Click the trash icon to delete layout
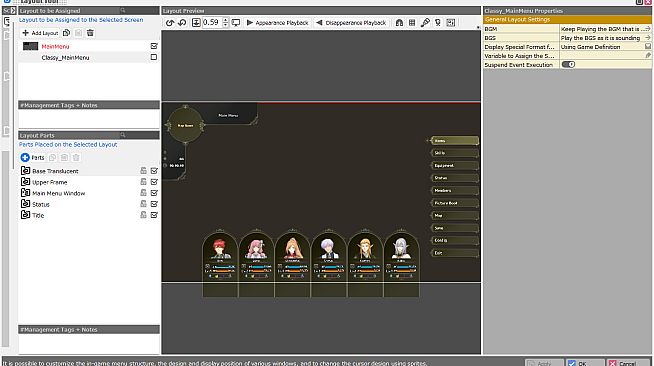Image resolution: width=654 pixels, height=366 pixels. (90, 33)
